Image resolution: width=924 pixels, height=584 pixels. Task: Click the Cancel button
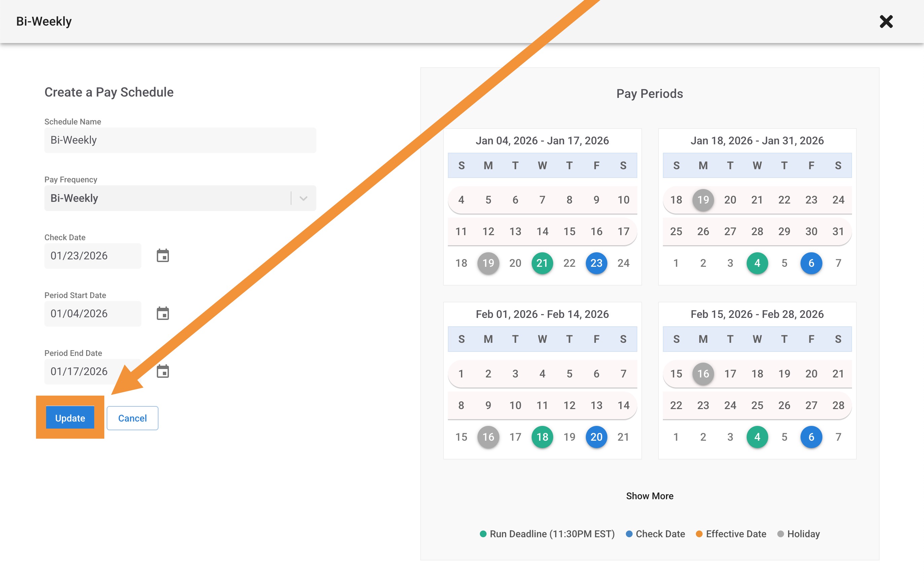(132, 418)
